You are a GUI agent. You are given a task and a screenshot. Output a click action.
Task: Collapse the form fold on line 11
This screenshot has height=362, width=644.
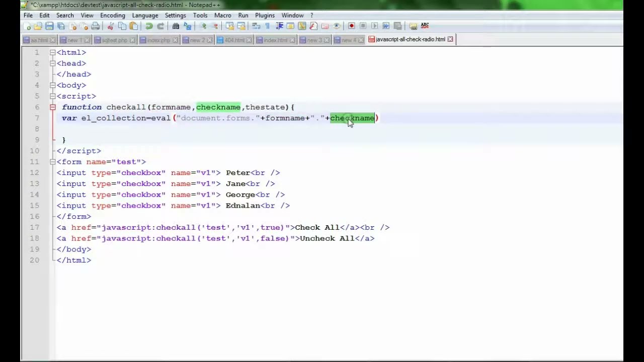point(52,162)
